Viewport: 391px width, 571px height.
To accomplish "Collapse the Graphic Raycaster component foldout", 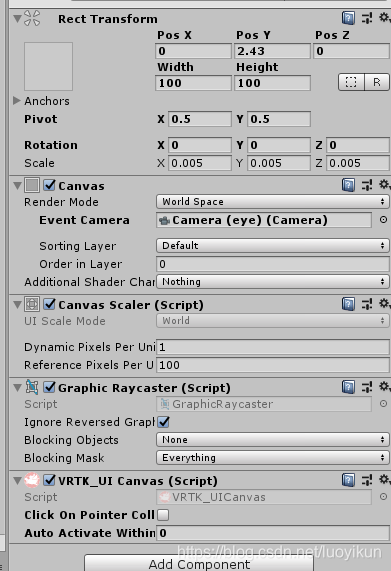I will click(17, 387).
